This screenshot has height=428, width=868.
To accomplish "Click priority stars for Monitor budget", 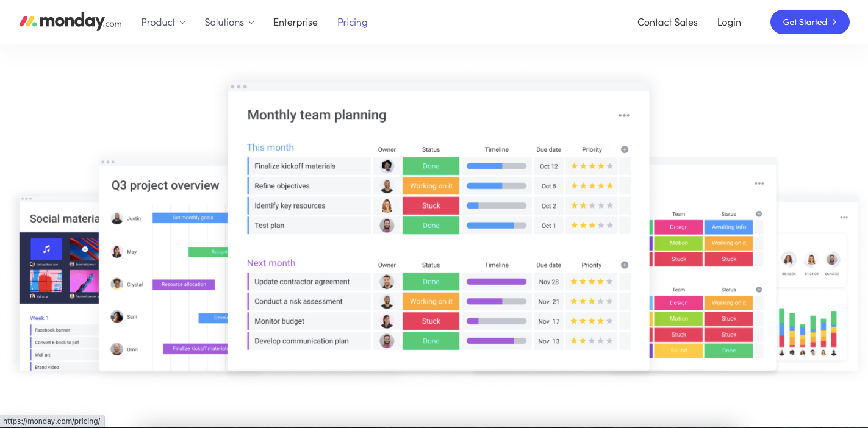I will pos(592,321).
